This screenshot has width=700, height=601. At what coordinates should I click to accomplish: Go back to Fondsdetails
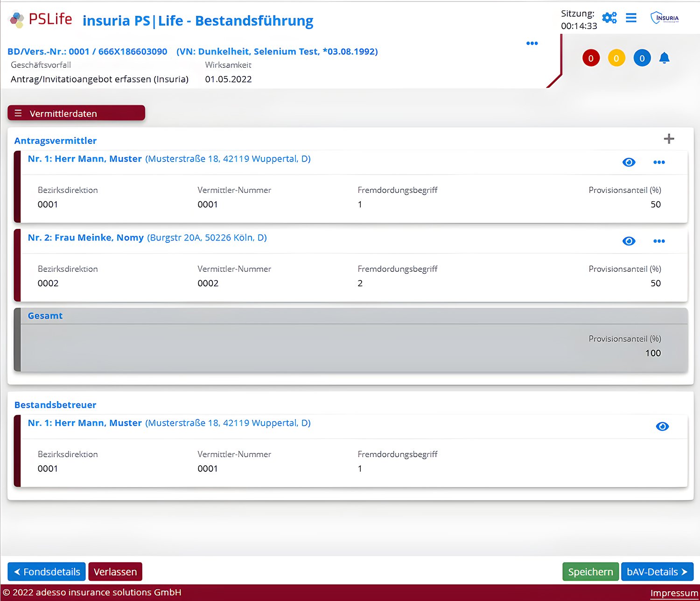tap(47, 572)
